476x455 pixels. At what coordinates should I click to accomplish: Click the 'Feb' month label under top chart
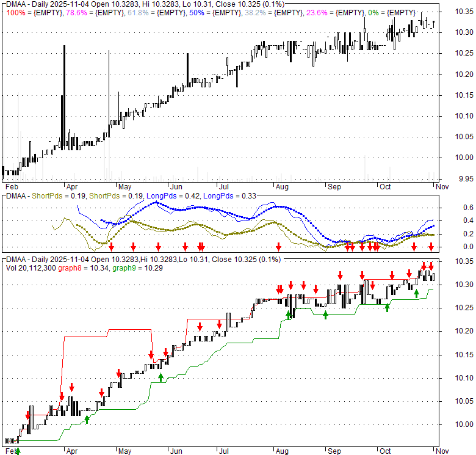click(12, 186)
